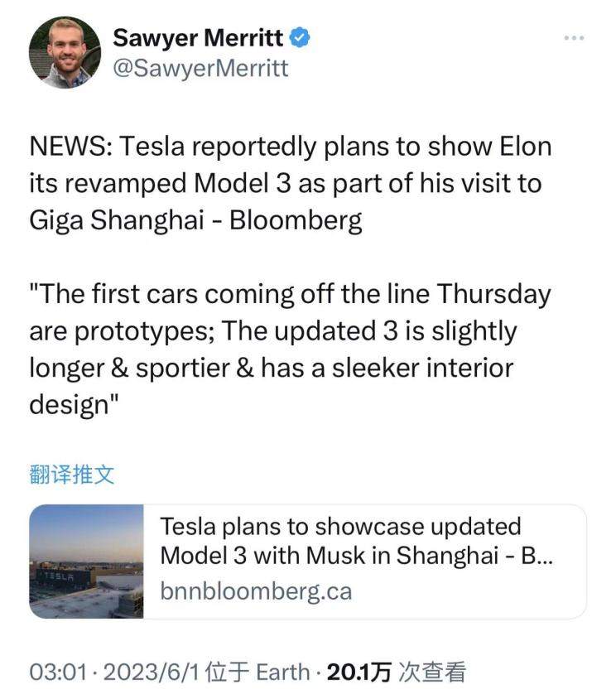Click the blue verified badge

point(300,37)
